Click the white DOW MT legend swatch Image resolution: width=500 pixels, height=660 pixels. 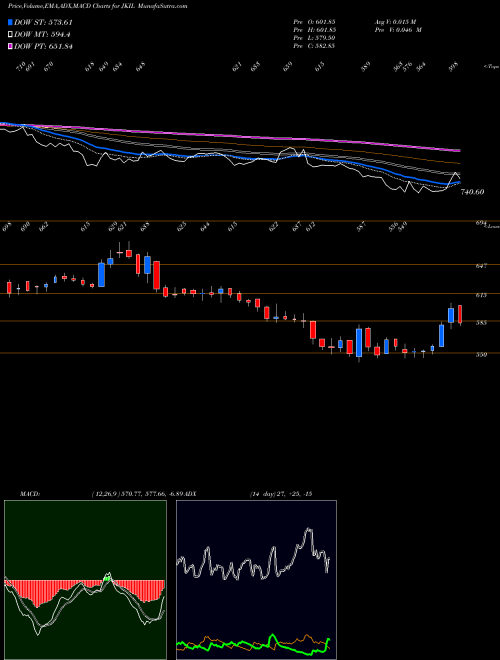click(x=11, y=35)
